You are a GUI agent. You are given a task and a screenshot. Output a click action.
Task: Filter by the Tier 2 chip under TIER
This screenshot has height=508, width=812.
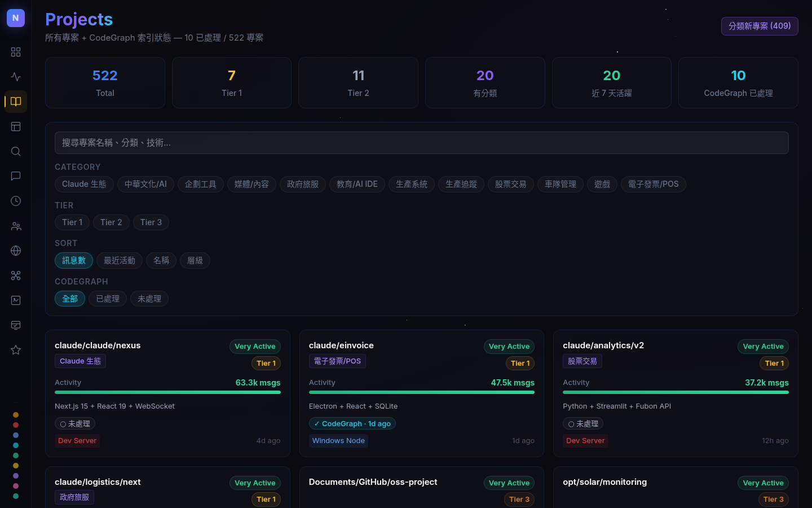(111, 222)
